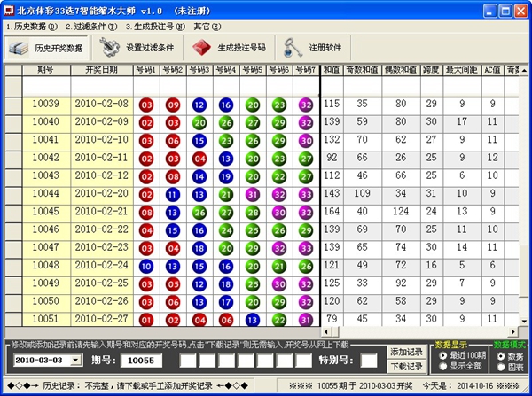Click the table's vertical scrollbar up arrow
The width and height of the screenshot is (532, 396).
click(524, 70)
